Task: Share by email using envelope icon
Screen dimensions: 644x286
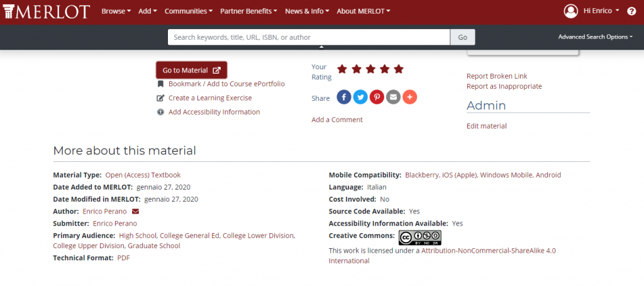Action: click(393, 97)
